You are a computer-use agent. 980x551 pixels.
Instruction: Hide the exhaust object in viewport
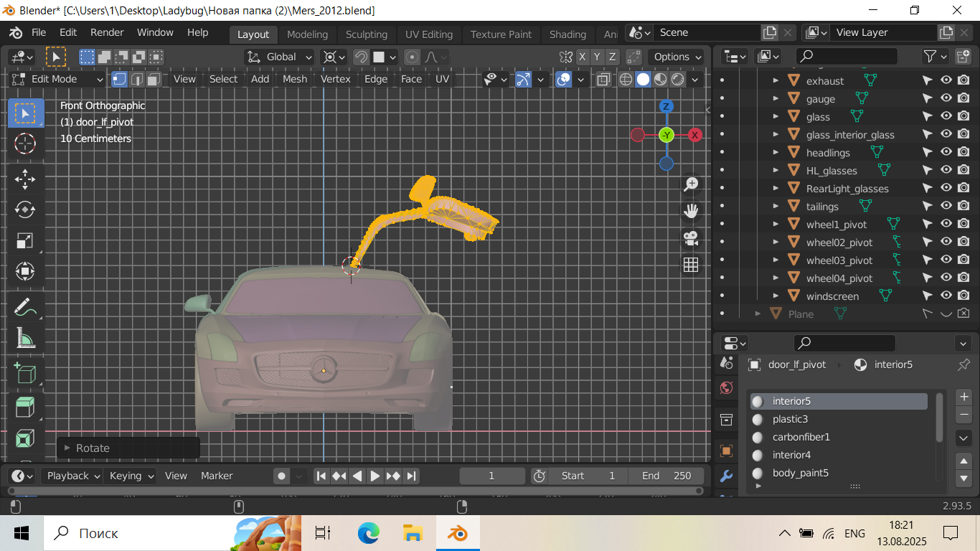click(946, 80)
